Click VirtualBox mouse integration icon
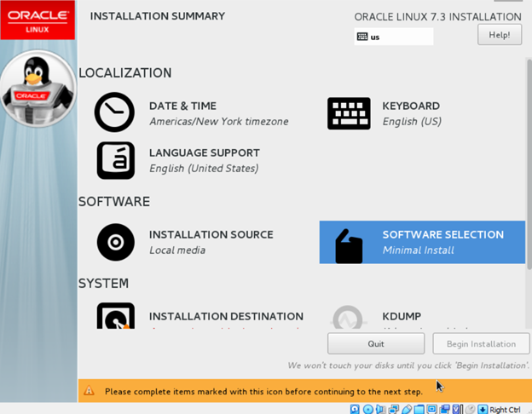The image size is (532, 414). point(470,409)
